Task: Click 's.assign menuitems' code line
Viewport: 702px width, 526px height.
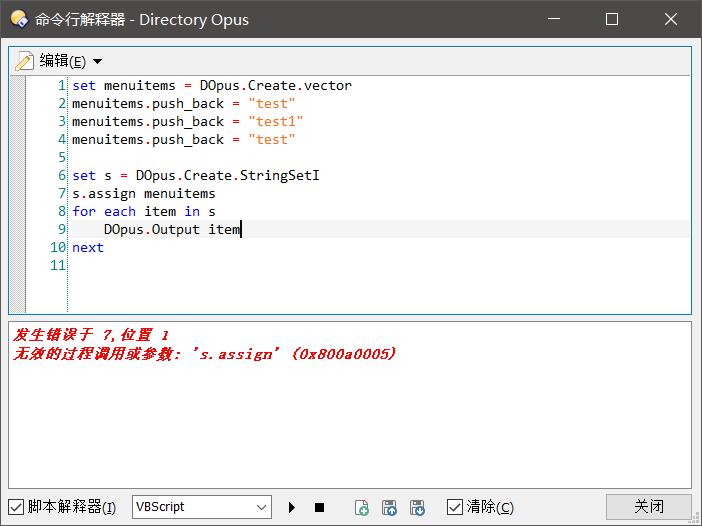Action: (x=144, y=193)
